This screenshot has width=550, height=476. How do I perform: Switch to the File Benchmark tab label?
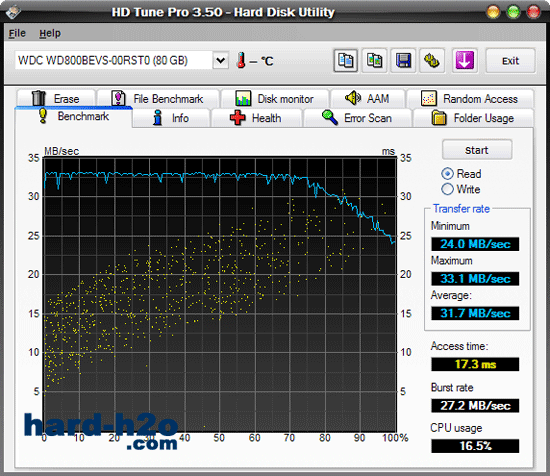[168, 99]
